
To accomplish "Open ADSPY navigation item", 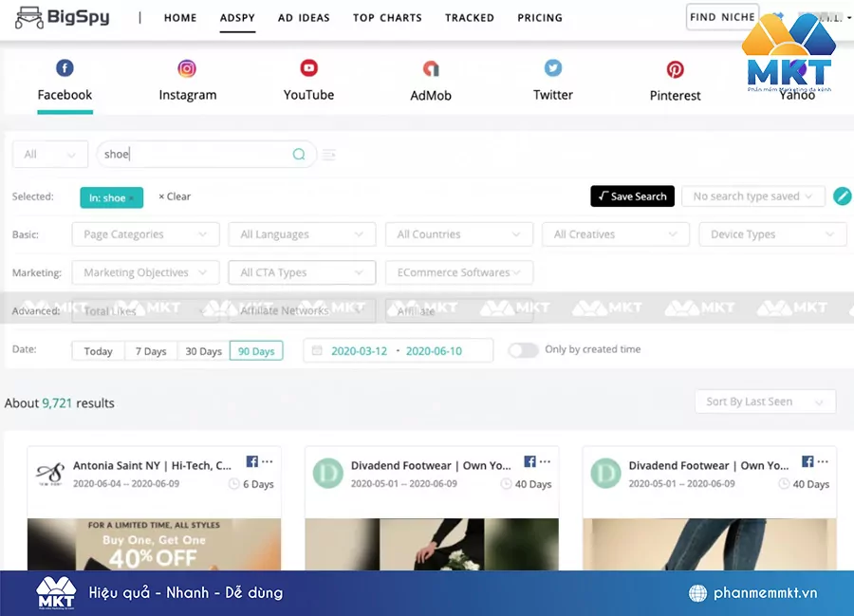I will [x=237, y=18].
